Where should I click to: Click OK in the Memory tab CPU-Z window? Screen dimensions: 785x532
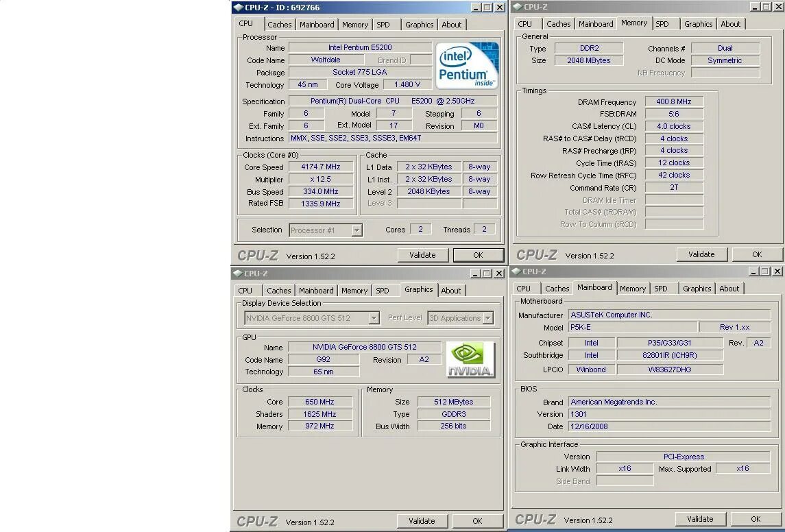757,255
